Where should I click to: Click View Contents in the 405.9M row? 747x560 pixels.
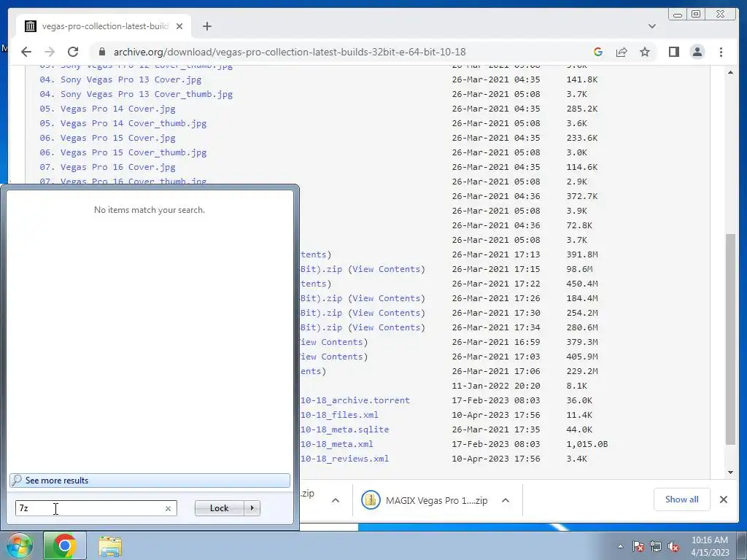332,357
